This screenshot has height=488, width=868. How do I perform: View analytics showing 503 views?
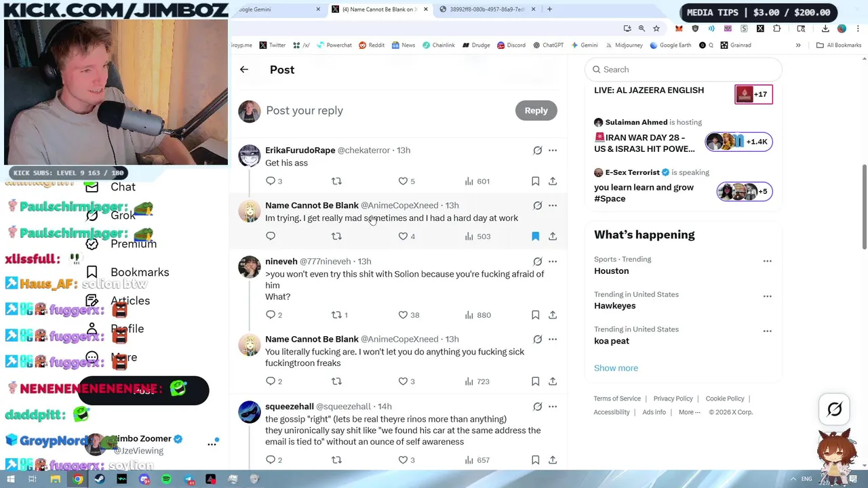477,236
